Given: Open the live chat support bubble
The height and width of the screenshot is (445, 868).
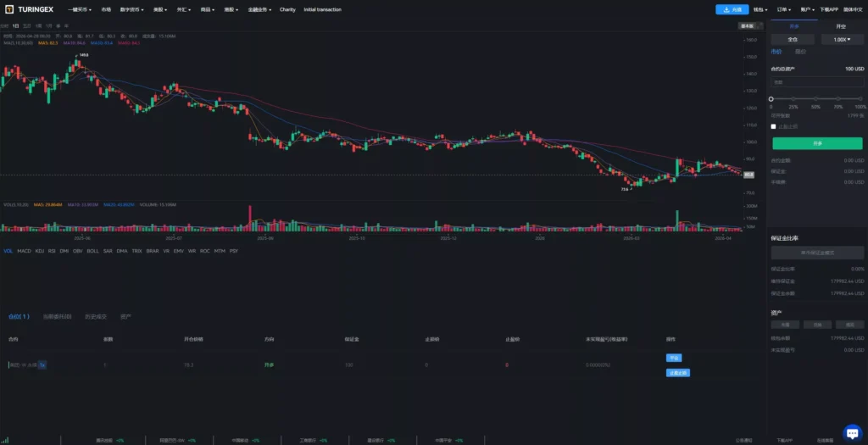Looking at the screenshot, I should pyautogui.click(x=852, y=433).
